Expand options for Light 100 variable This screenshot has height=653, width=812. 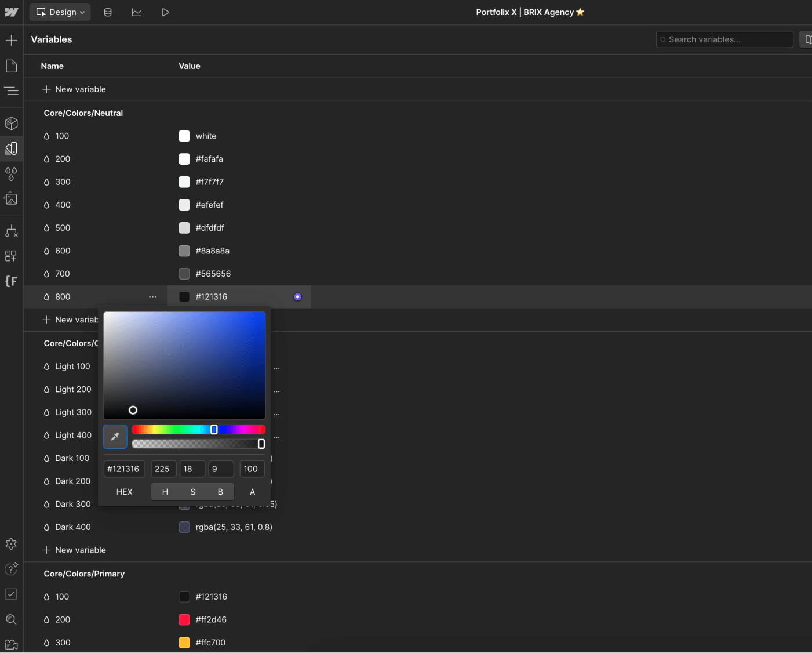[x=276, y=367]
